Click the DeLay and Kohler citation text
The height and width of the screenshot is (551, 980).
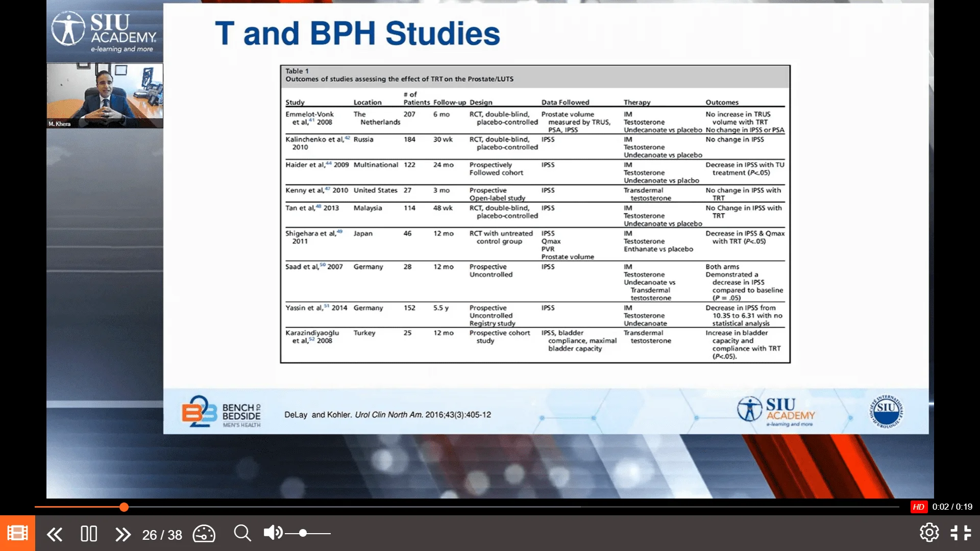(x=387, y=415)
